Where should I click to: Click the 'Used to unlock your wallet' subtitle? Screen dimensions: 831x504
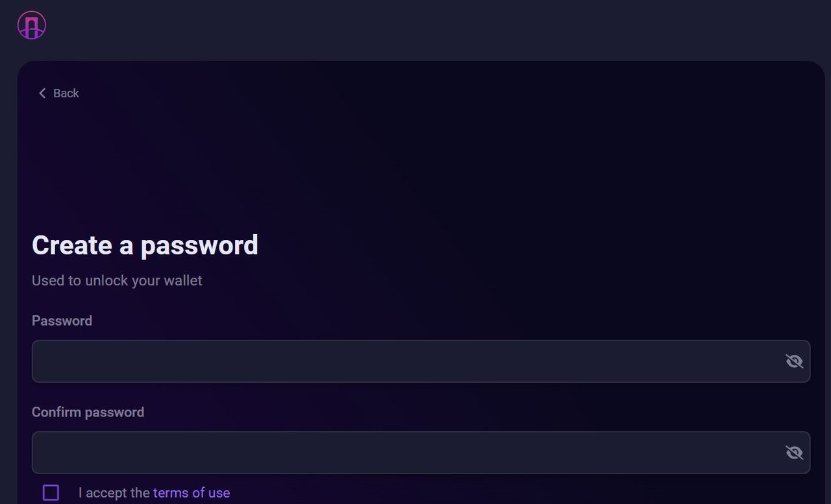[x=117, y=280]
